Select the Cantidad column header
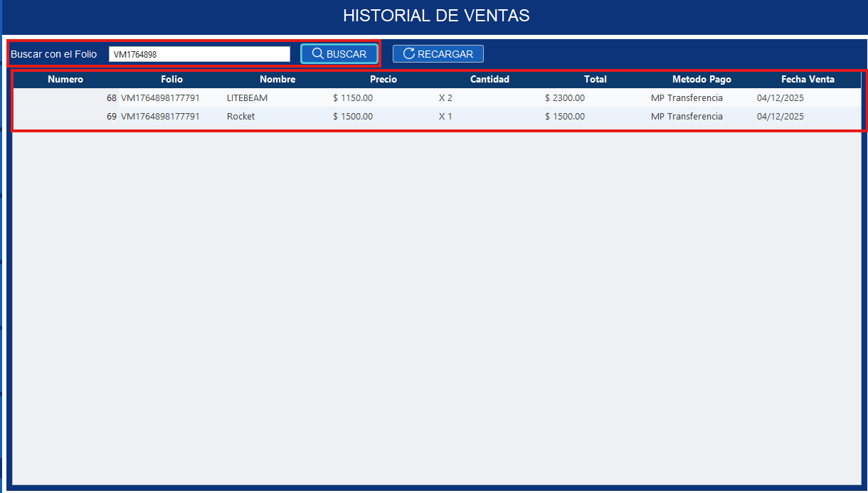 (x=489, y=79)
